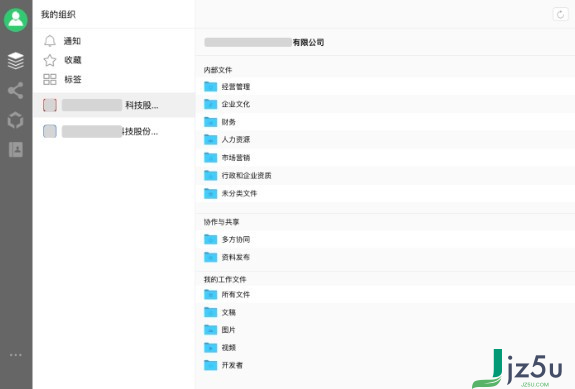Select the organization ending in 科技股...

point(114,105)
